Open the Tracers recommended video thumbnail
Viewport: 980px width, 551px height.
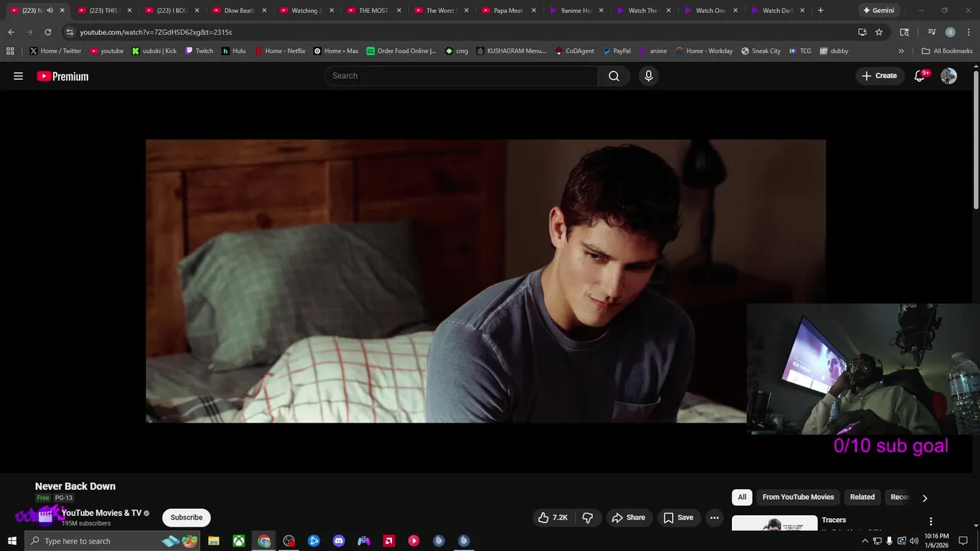click(774, 523)
